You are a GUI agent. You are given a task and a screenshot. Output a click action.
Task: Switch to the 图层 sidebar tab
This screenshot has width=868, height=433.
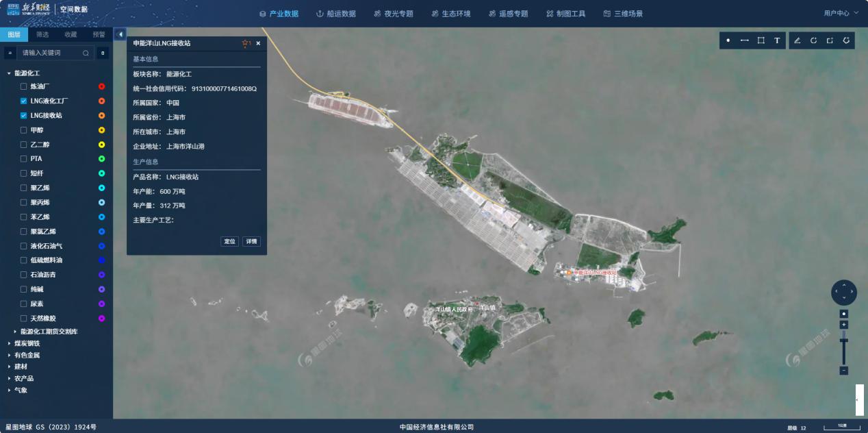14,34
